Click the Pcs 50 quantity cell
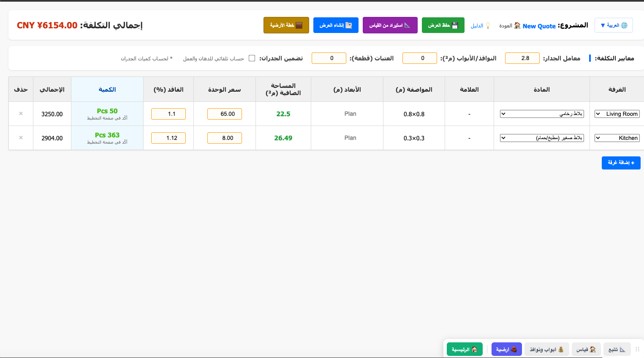This screenshot has width=644, height=358. [x=107, y=114]
